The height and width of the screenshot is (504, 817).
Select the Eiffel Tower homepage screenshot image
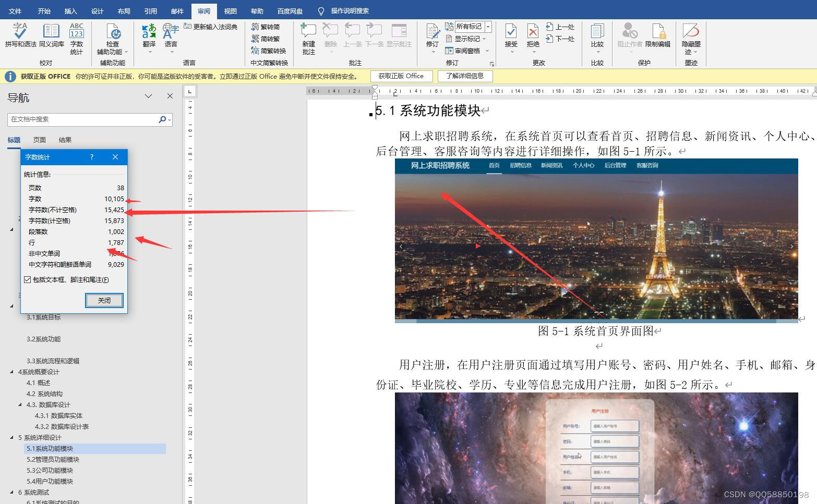596,241
